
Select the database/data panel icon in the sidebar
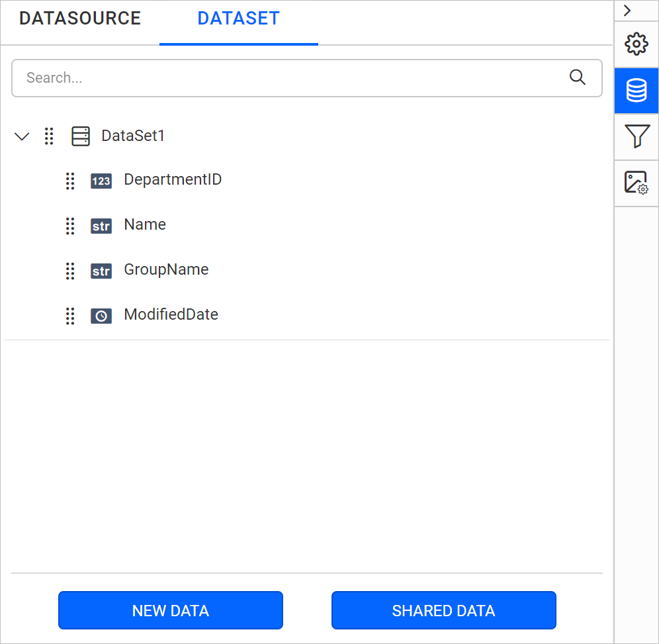point(636,91)
